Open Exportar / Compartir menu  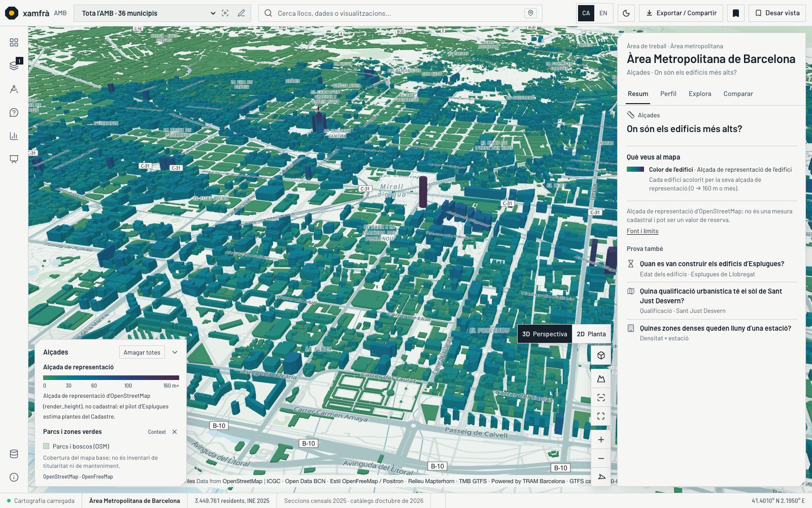pos(681,13)
